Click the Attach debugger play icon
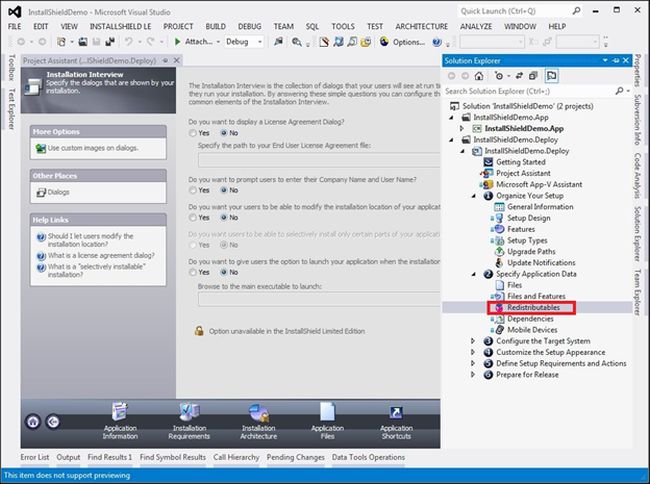Screen dimensions: 650x484 coord(178,42)
